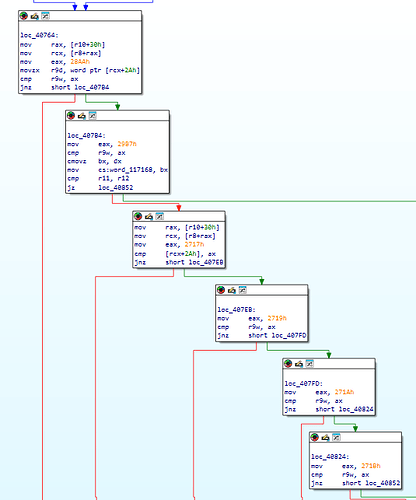
Task: Click the 271Ah immediate value in loc_407FD
Action: pos(344,392)
